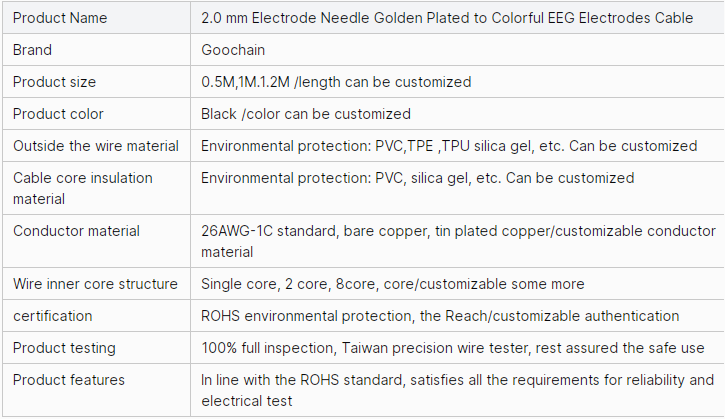The height and width of the screenshot is (419, 725).
Task: Select the "Black /color can be customized" cell
Action: point(306,114)
